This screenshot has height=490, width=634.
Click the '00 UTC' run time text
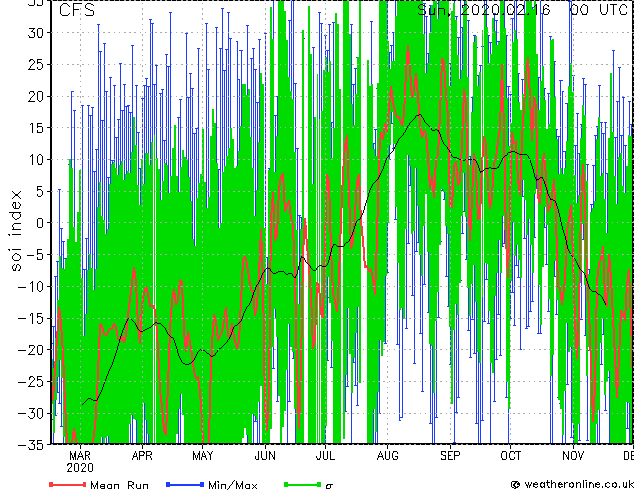click(x=598, y=10)
